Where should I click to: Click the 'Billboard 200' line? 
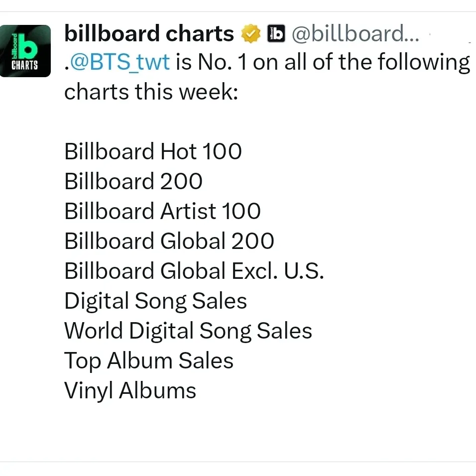coord(133,181)
